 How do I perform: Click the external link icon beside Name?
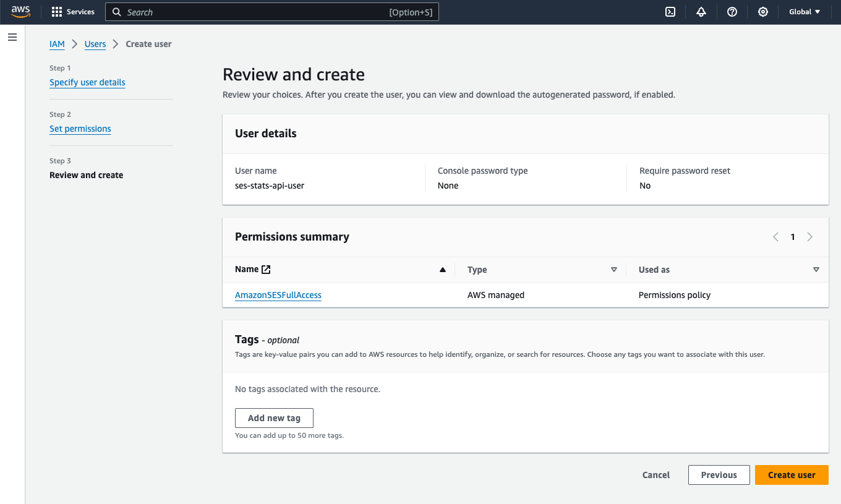point(266,269)
